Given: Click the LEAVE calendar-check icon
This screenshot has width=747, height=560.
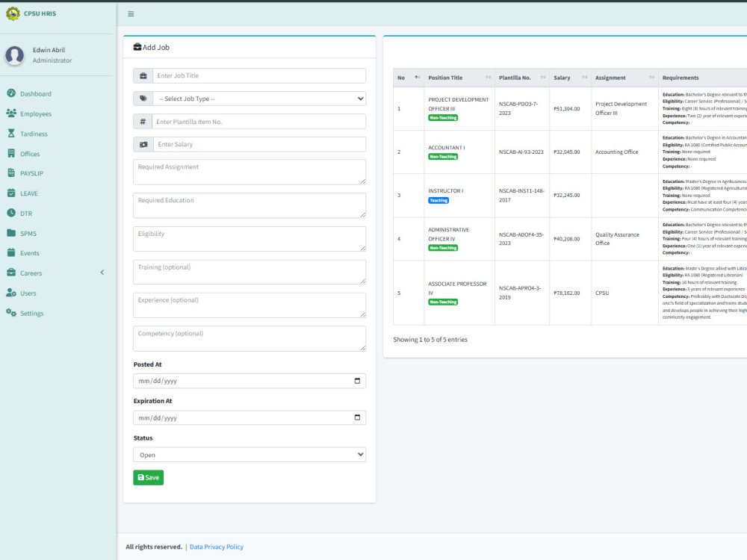Looking at the screenshot, I should (x=11, y=193).
